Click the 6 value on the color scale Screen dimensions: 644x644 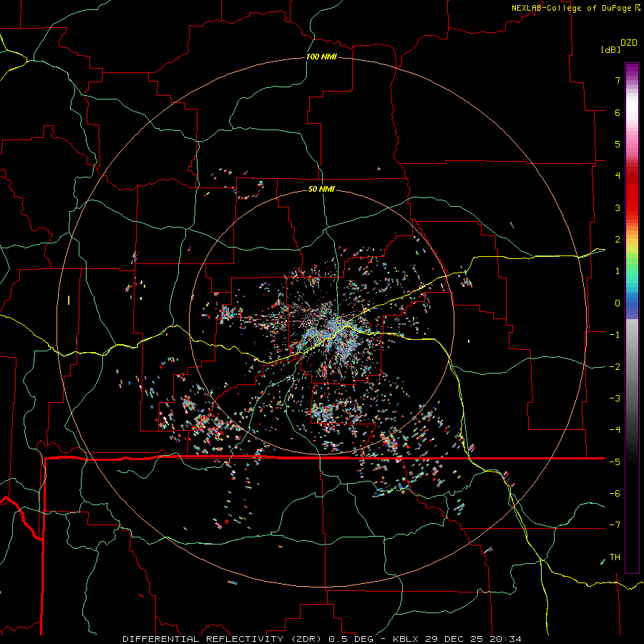point(618,112)
